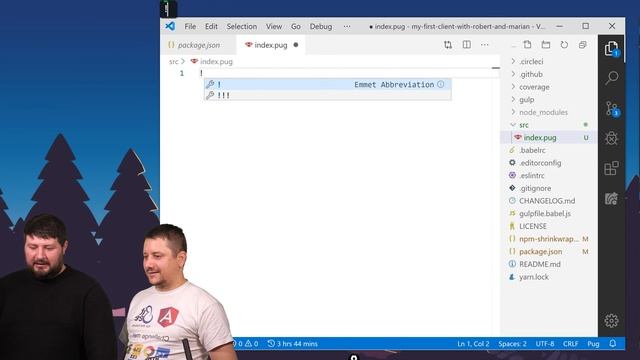Click the VS Code logo icon

pos(170,26)
